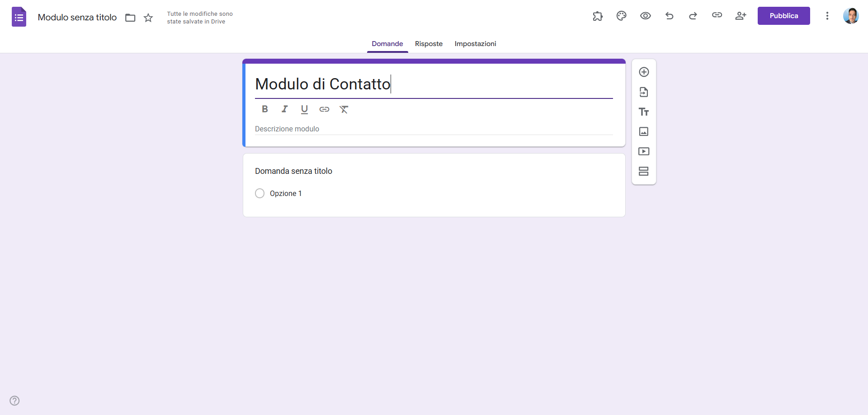Open the Impostazioni tab

click(475, 44)
